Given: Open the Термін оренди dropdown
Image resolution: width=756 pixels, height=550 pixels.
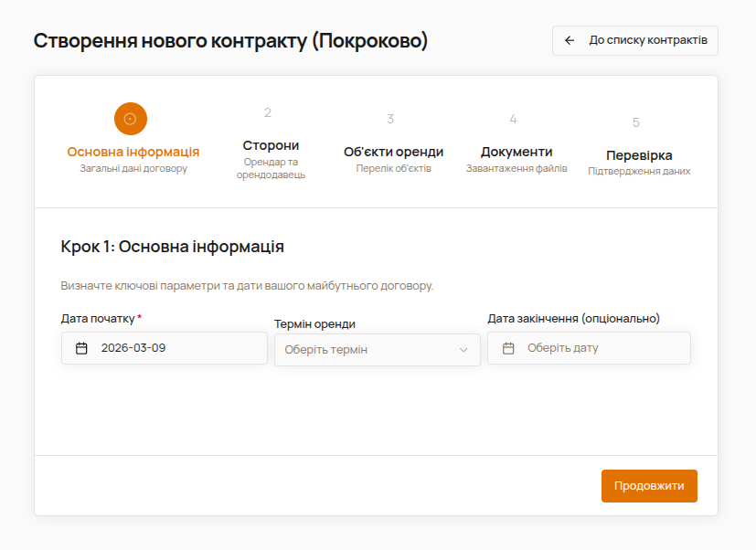Looking at the screenshot, I should (377, 349).
